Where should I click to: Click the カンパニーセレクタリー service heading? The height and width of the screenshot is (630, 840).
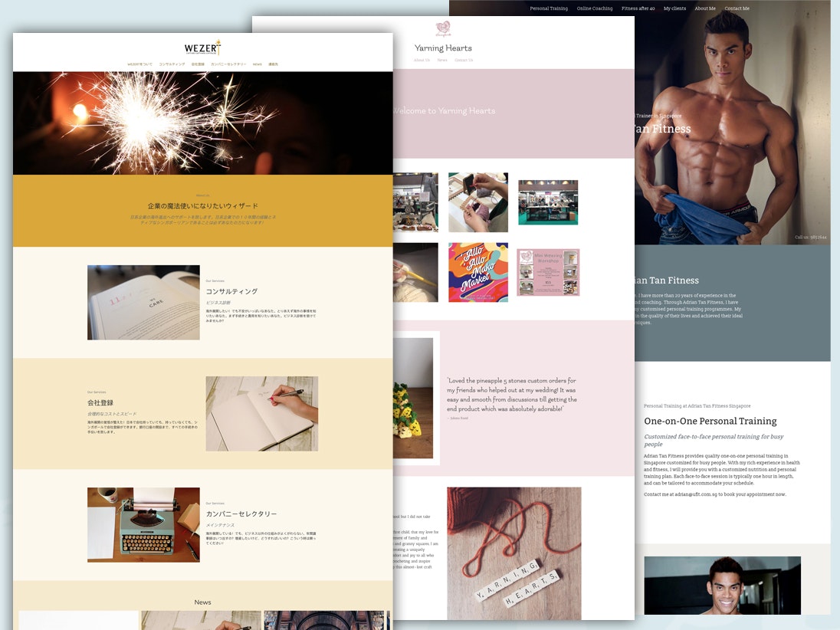coord(241,514)
